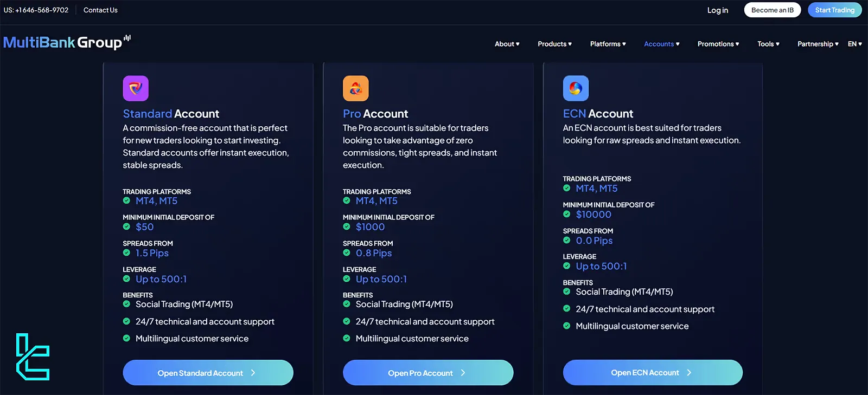Click Open Pro Account button
868x395 pixels.
click(x=428, y=373)
